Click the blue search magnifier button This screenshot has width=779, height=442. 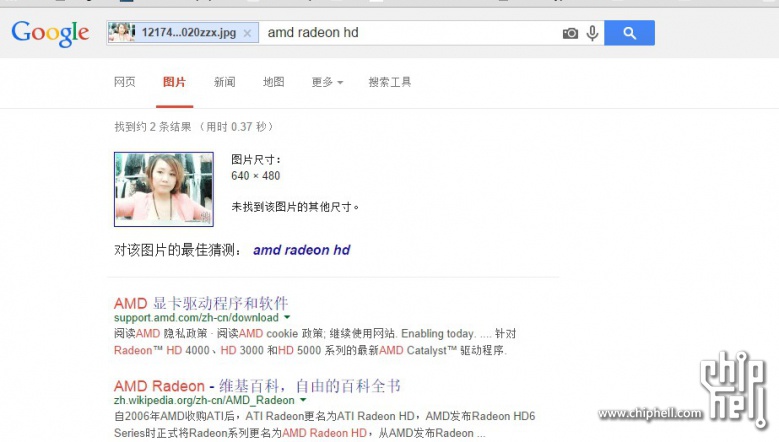click(x=629, y=33)
